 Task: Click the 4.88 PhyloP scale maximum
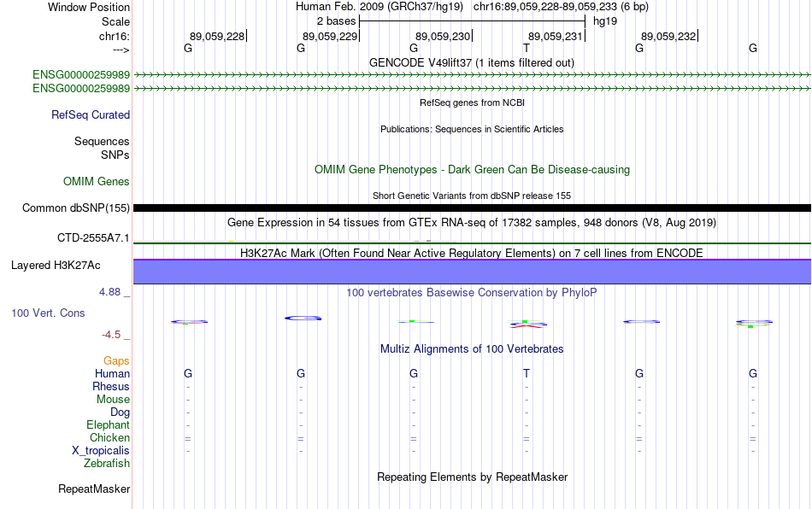(109, 292)
